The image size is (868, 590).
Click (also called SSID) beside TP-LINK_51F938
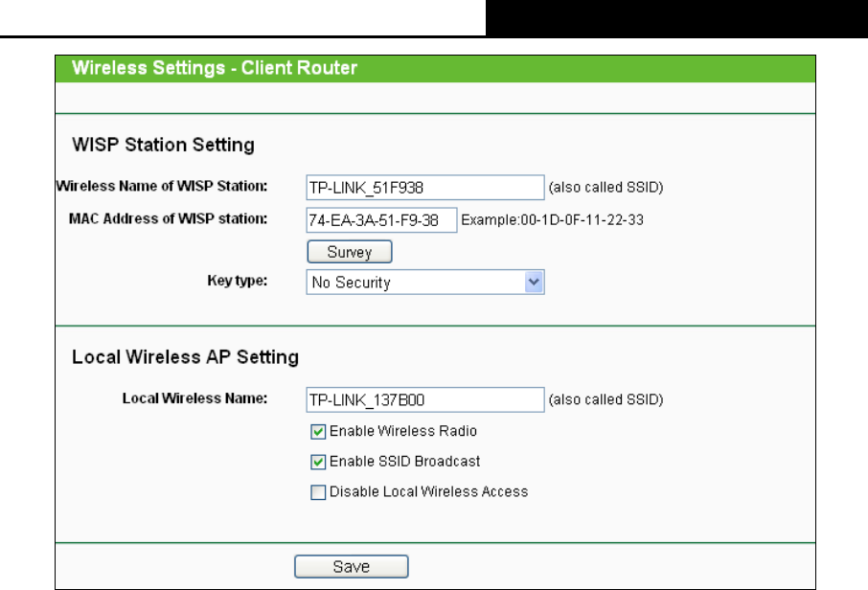[x=606, y=187]
